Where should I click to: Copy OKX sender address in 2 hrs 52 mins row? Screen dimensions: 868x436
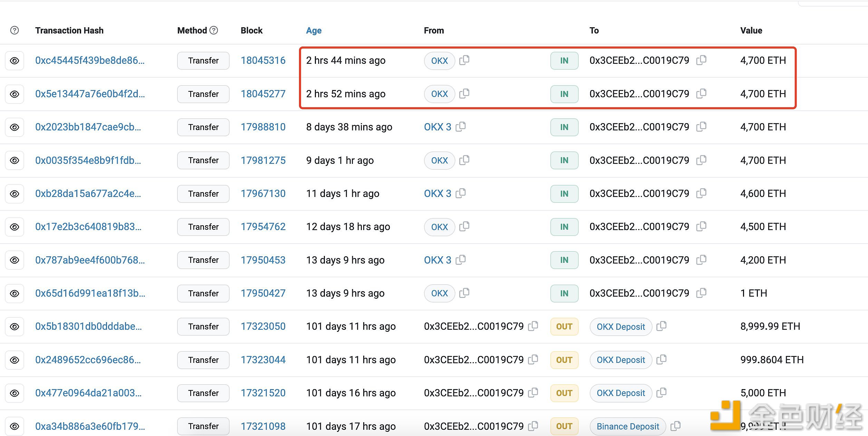(464, 93)
